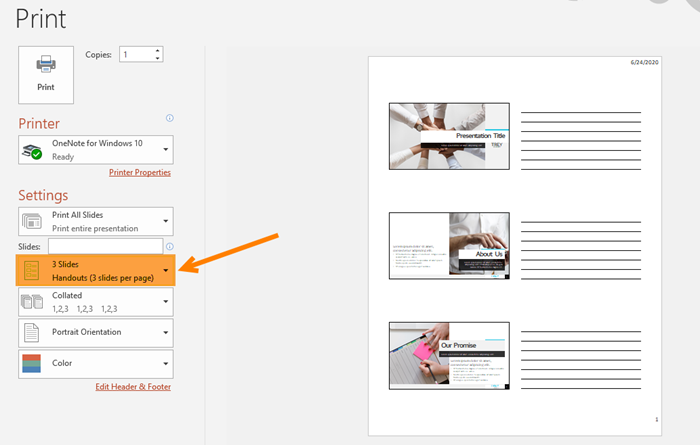This screenshot has width=700, height=445.
Task: Click the About Us slide thumbnail in preview
Action: (449, 246)
